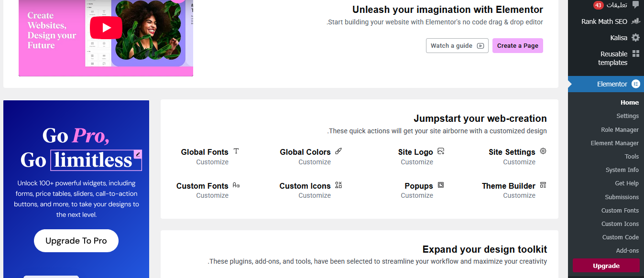644x278 pixels.
Task: Click the Popups icon
Action: (x=441, y=185)
